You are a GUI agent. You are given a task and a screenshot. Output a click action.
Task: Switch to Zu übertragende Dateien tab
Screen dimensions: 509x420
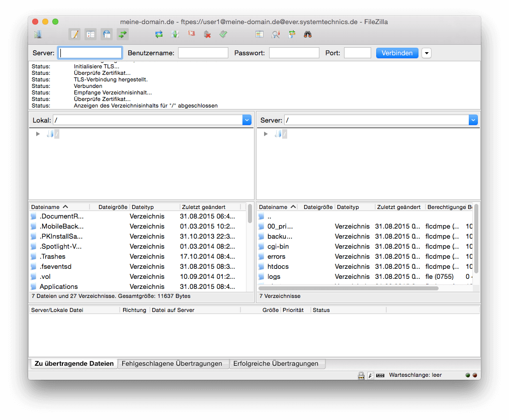(74, 364)
